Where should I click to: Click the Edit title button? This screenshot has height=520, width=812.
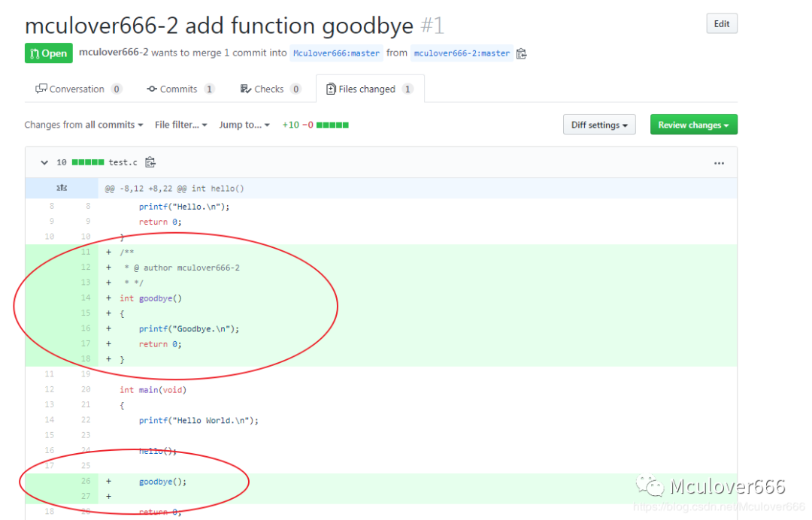[x=721, y=24]
